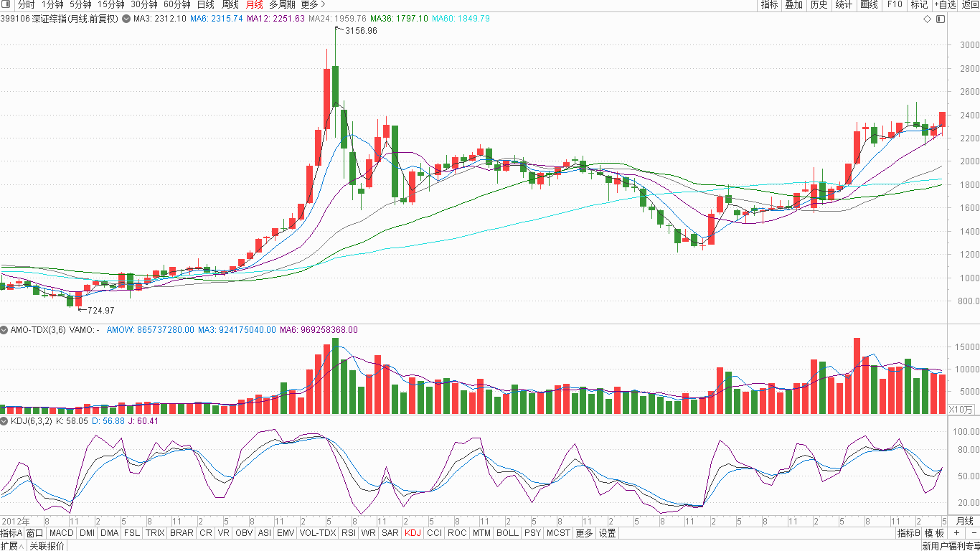The width and height of the screenshot is (980, 551).
Task: Select 指标A tab in bottom bar
Action: 11,533
